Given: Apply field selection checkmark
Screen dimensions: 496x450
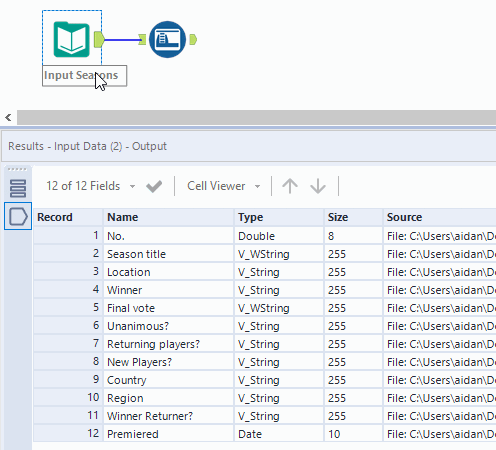Looking at the screenshot, I should pyautogui.click(x=154, y=186).
